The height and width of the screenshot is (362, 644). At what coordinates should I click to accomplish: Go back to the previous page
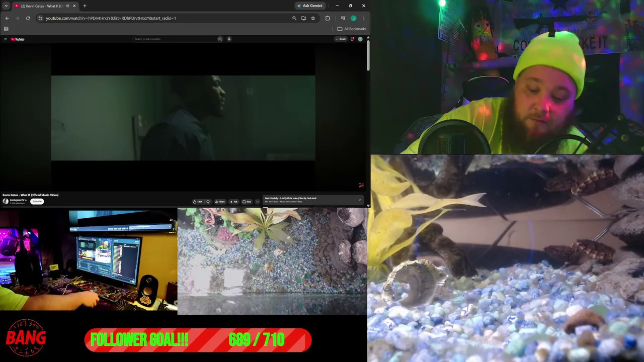pyautogui.click(x=7, y=18)
